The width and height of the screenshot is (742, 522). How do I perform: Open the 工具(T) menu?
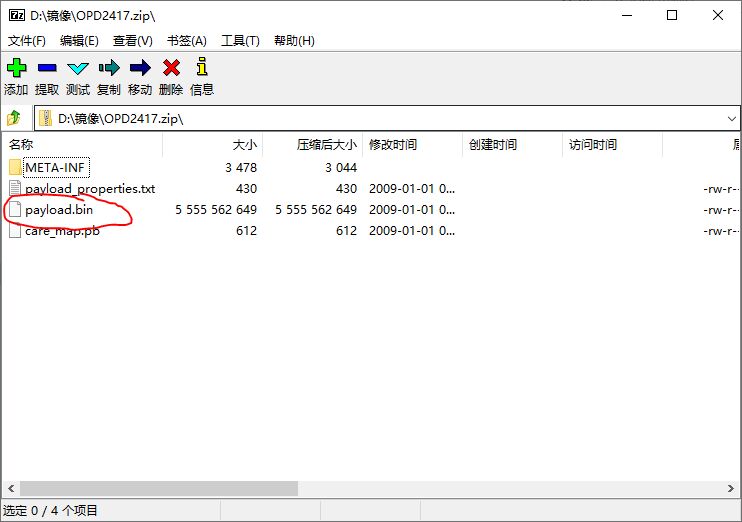pos(240,41)
